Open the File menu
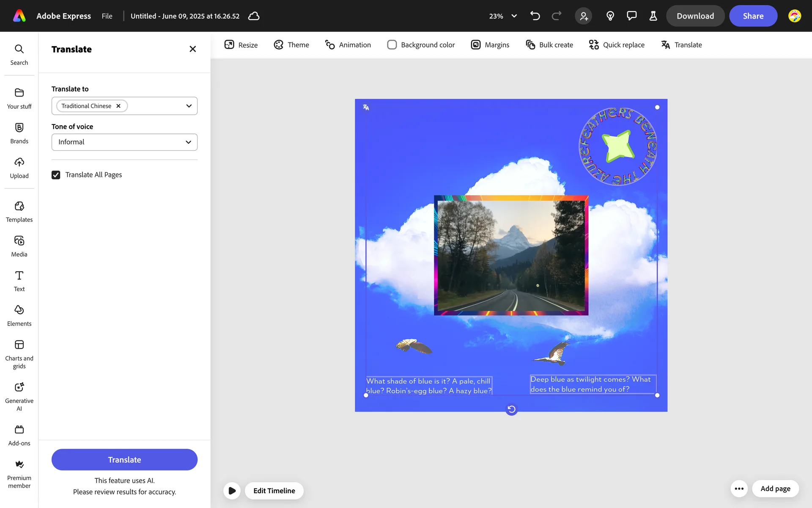The width and height of the screenshot is (812, 508). 107,16
